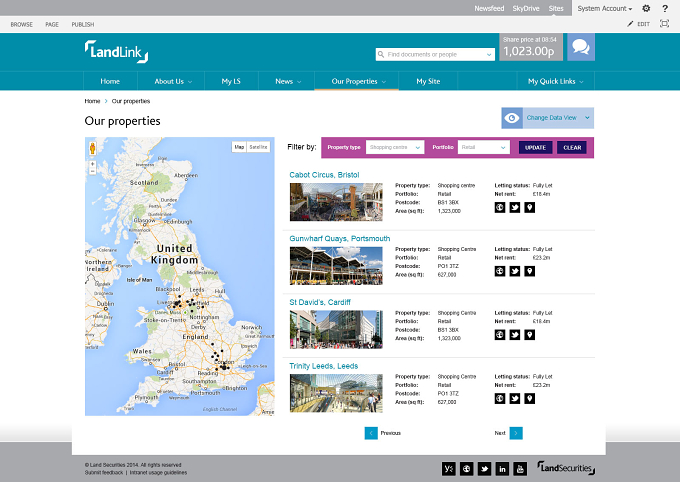Open the Browse ribbon tab
Image resolution: width=680 pixels, height=482 pixels.
(x=22, y=24)
